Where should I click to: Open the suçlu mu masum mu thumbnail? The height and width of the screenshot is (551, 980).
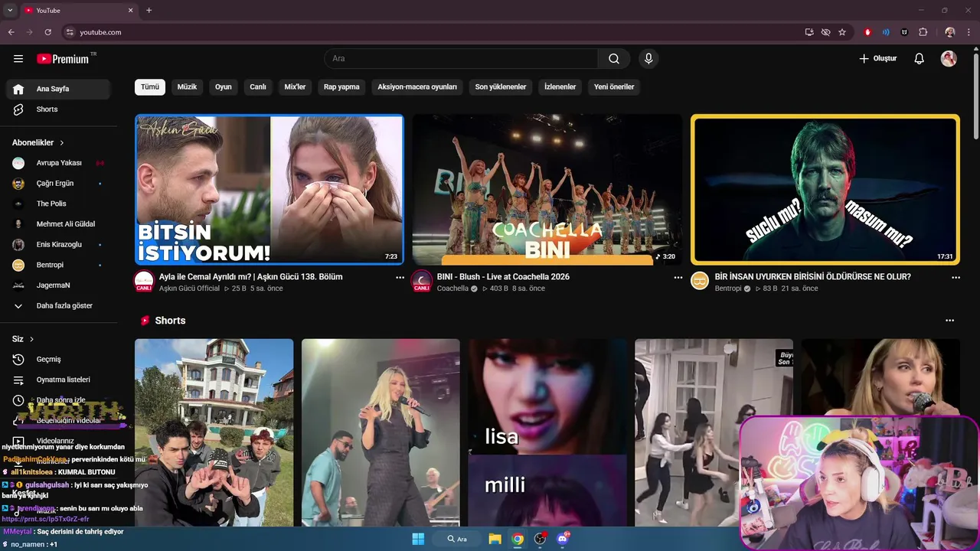825,190
